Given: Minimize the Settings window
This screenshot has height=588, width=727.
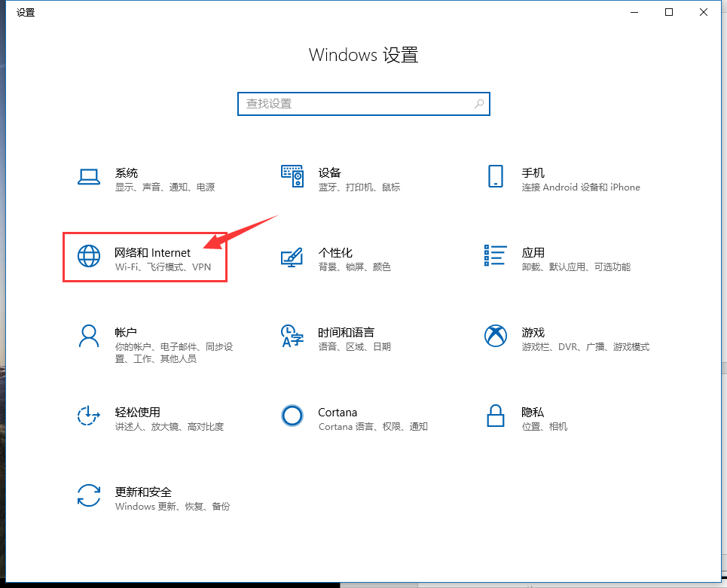Looking at the screenshot, I should coord(634,13).
